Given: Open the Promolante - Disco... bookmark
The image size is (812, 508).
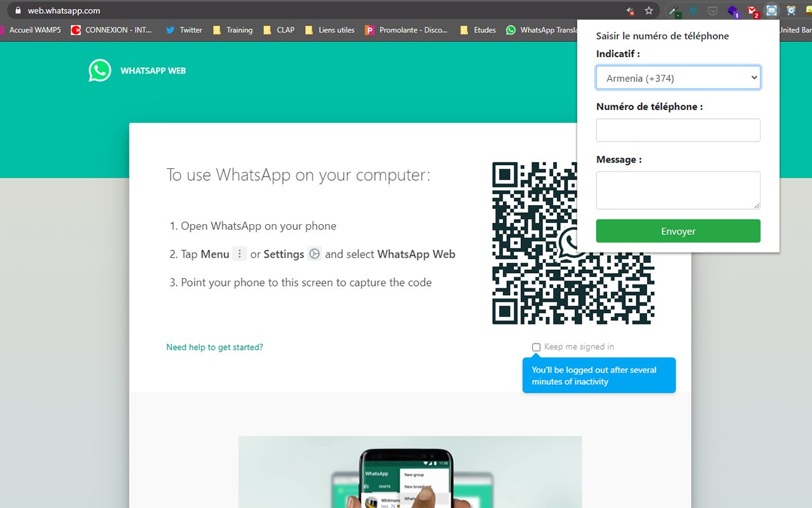Looking at the screenshot, I should [407, 30].
